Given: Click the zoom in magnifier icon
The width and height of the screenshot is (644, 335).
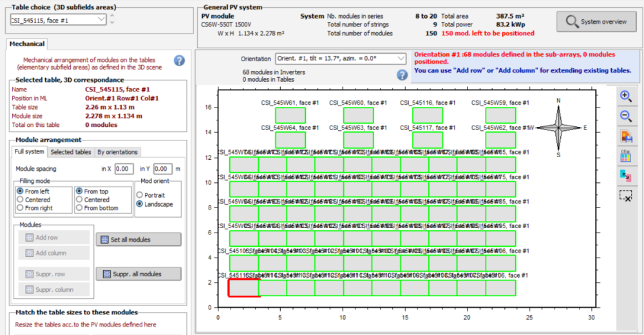Looking at the screenshot, I should 625,96.
